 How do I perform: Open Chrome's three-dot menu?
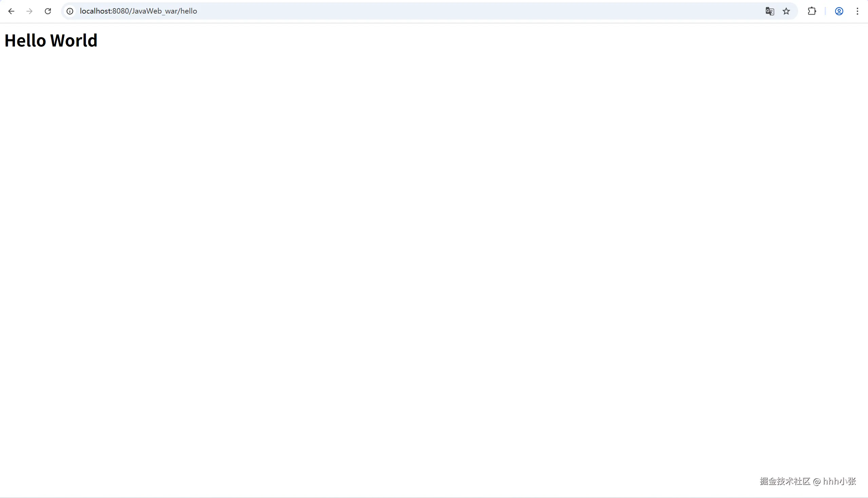[x=857, y=11]
